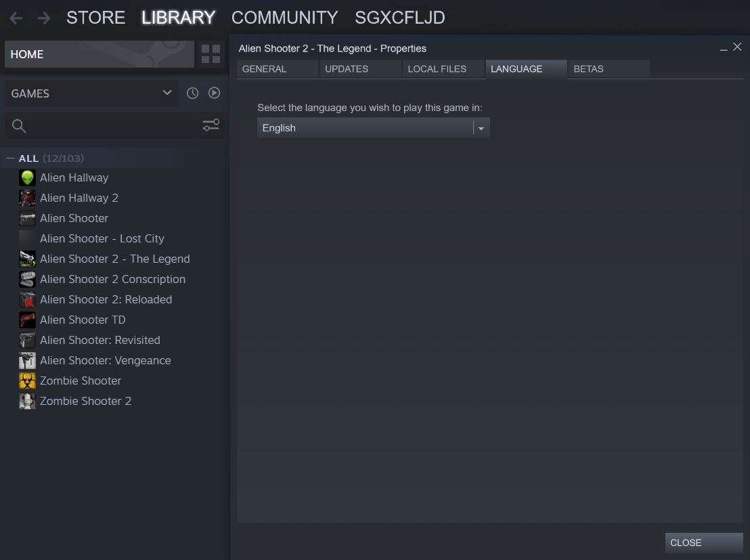Viewport: 750px width, 560px height.
Task: Open the language selection dropdown
Action: point(373,128)
